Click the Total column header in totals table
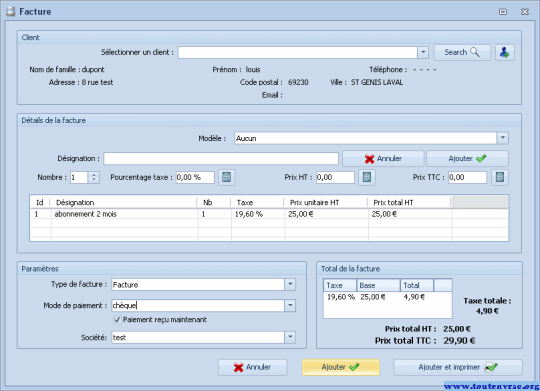This screenshot has width=540, height=391. [x=417, y=286]
